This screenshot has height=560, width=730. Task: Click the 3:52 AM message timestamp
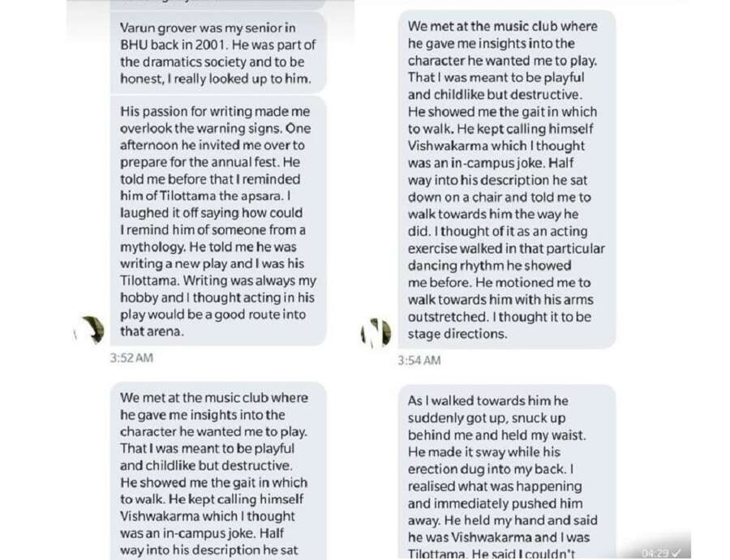point(131,357)
